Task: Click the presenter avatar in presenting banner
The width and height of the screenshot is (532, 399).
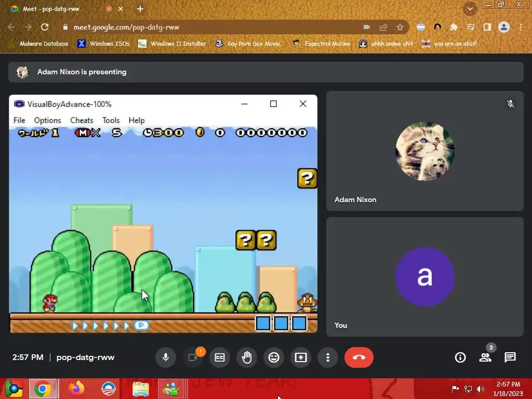Action: tap(23, 72)
